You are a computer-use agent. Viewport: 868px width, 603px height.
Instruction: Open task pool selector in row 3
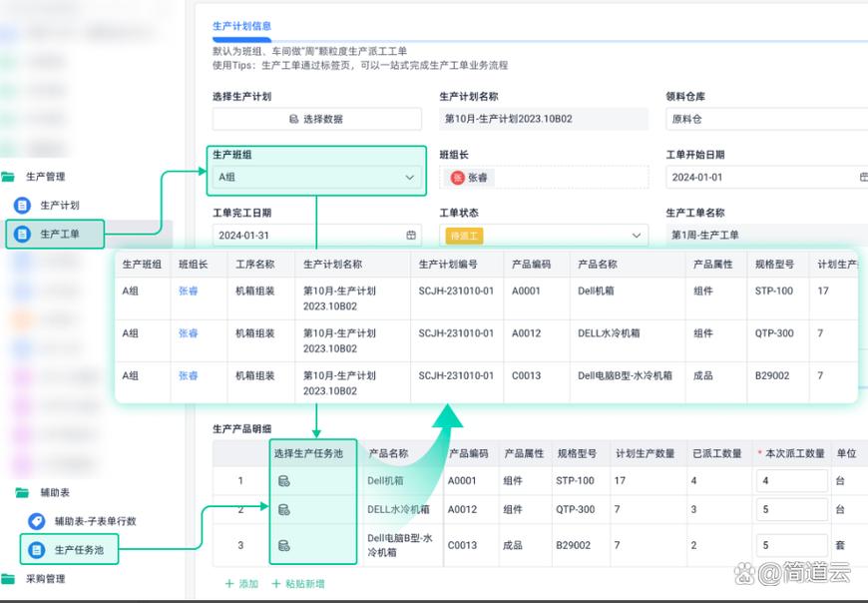coord(284,545)
